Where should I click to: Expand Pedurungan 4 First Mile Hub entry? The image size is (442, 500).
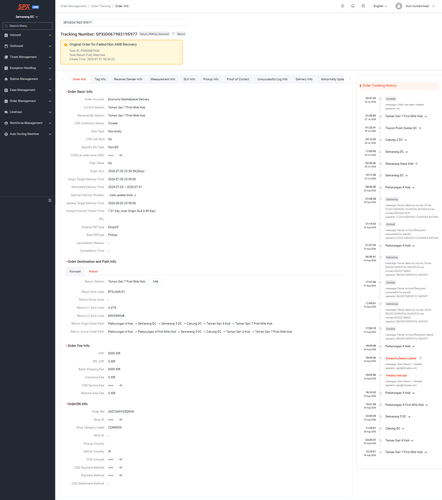tap(427, 405)
